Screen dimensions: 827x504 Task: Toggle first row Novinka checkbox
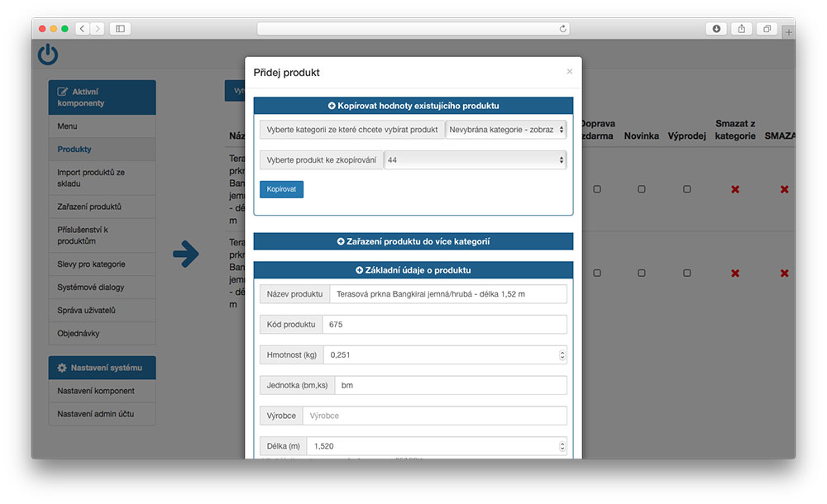[641, 189]
